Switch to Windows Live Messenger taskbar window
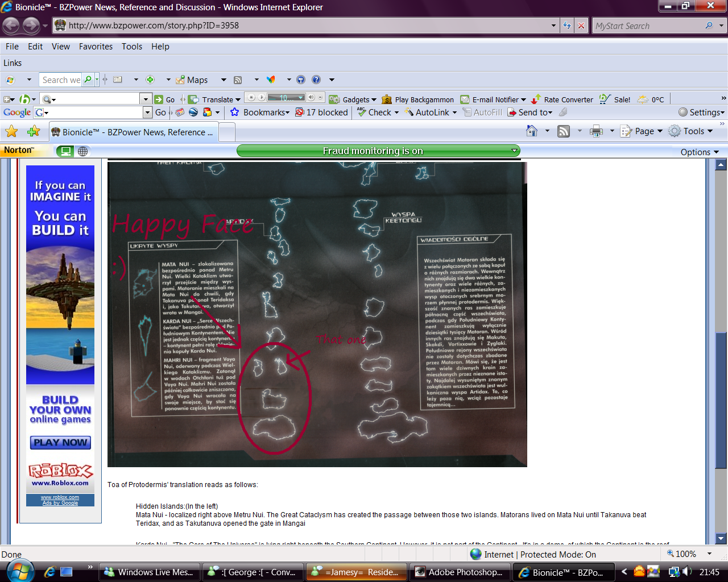Screen dimensions: 728x582 tap(150, 572)
